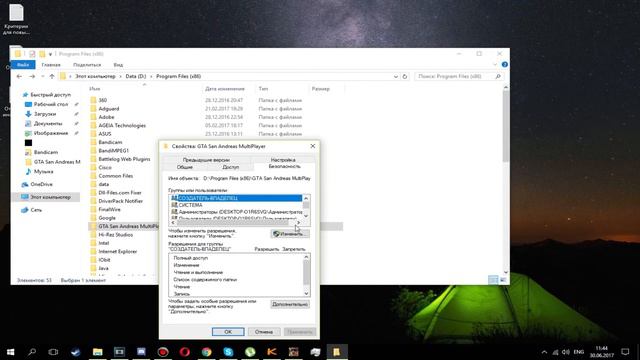Click the Изменить permissions button
640x360 pixels.
click(x=290, y=234)
